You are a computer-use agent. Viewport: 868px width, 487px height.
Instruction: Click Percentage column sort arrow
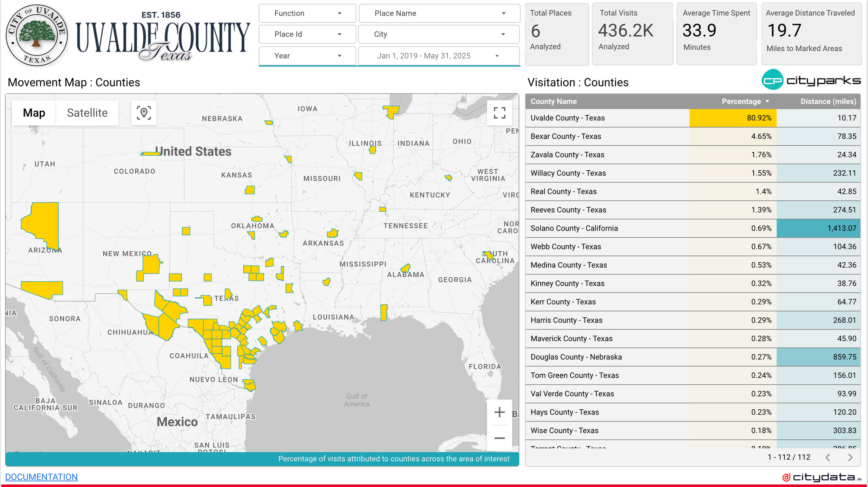tap(767, 101)
